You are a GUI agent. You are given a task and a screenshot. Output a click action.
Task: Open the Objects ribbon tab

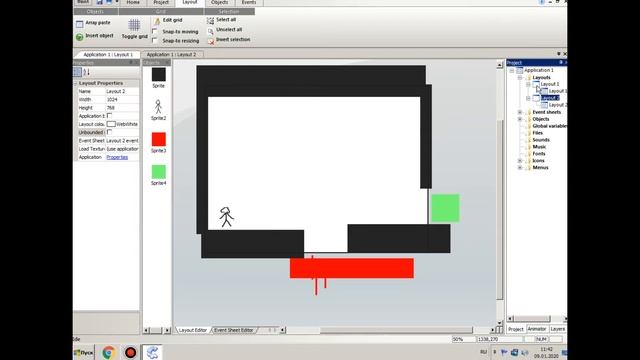(x=220, y=2)
